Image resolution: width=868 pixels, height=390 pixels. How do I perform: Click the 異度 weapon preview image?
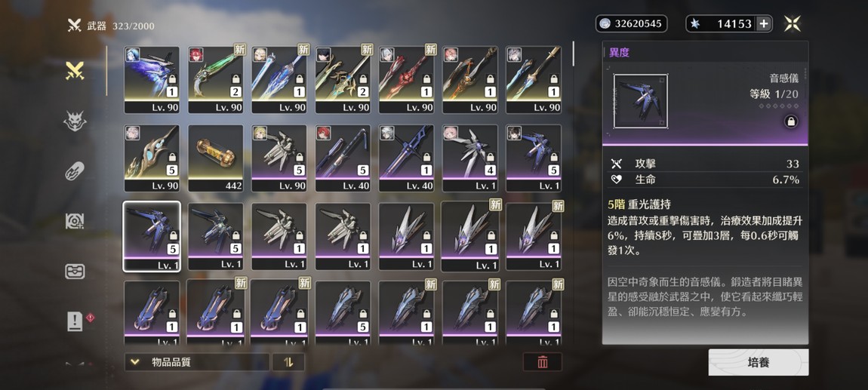(x=641, y=101)
